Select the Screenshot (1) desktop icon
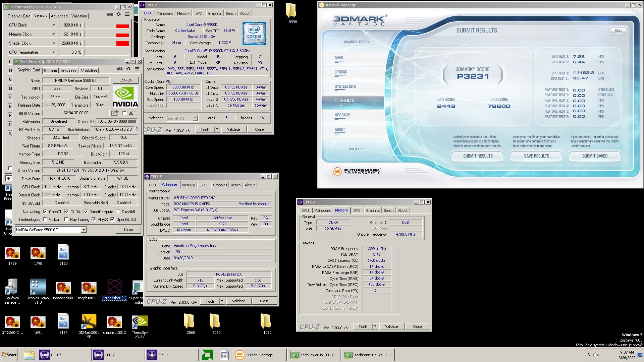The width and height of the screenshot is (644, 362). [x=114, y=290]
